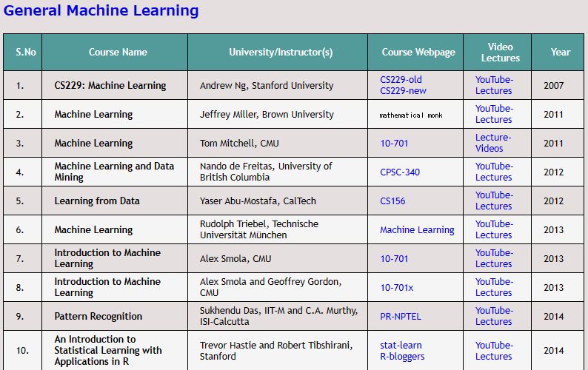Open the 10-701 link for Alex Smola, CMU

394,259
